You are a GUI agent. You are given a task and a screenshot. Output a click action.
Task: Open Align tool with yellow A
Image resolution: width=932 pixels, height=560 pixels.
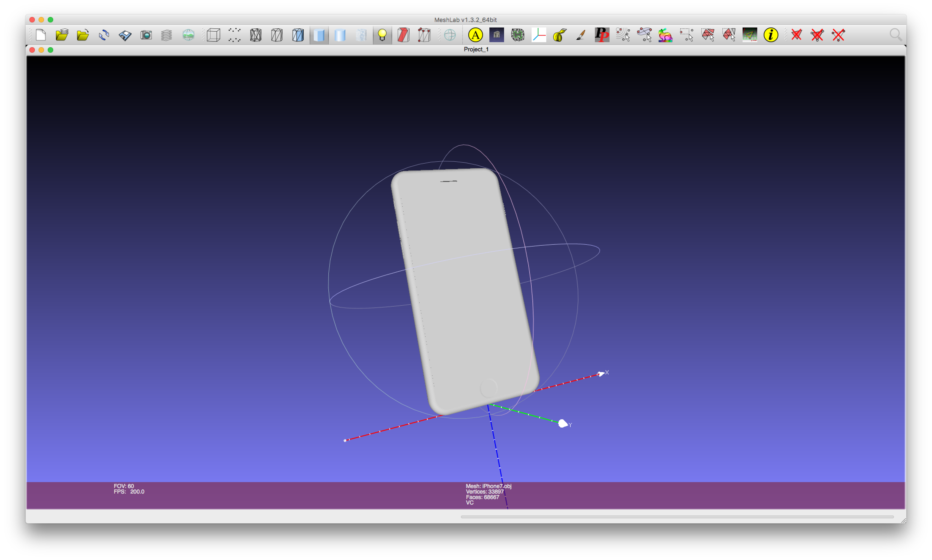(475, 35)
